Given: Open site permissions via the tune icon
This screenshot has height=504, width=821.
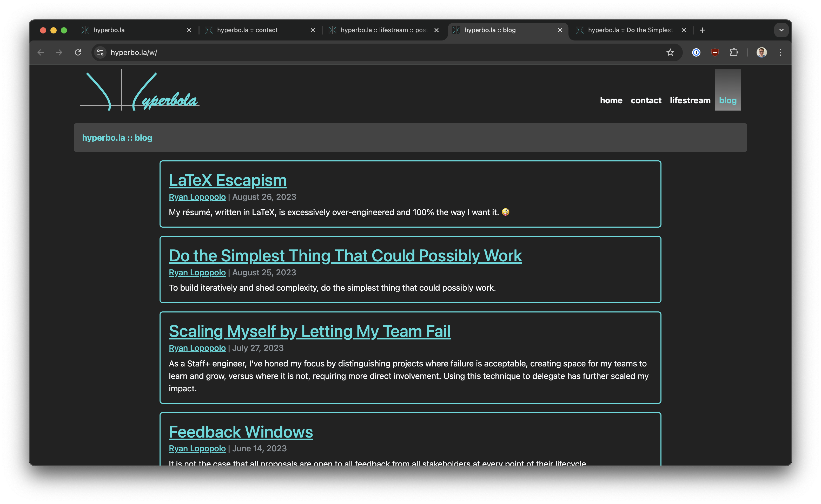Looking at the screenshot, I should click(100, 52).
